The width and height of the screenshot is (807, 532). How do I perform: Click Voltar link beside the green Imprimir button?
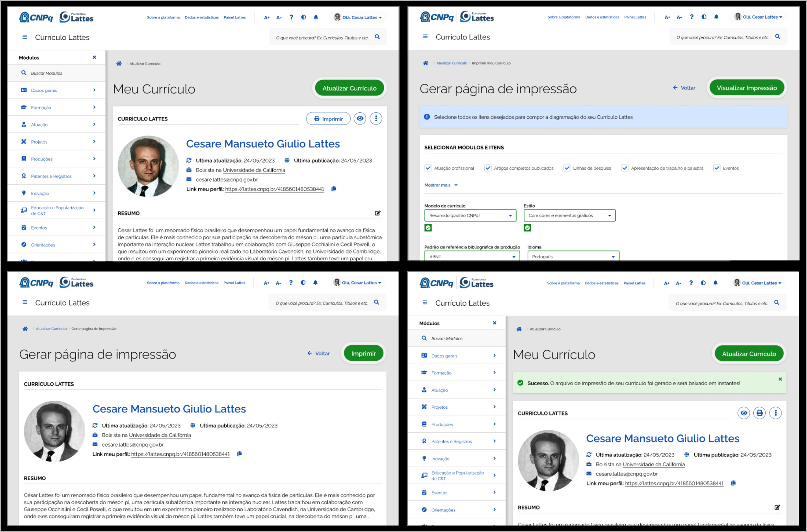[x=318, y=353]
